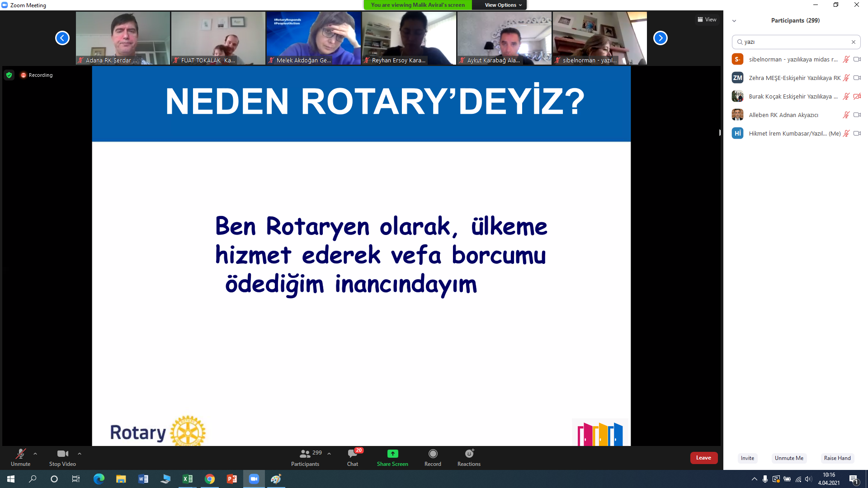Click the panel resize handle divider
The image size is (868, 488).
click(721, 132)
